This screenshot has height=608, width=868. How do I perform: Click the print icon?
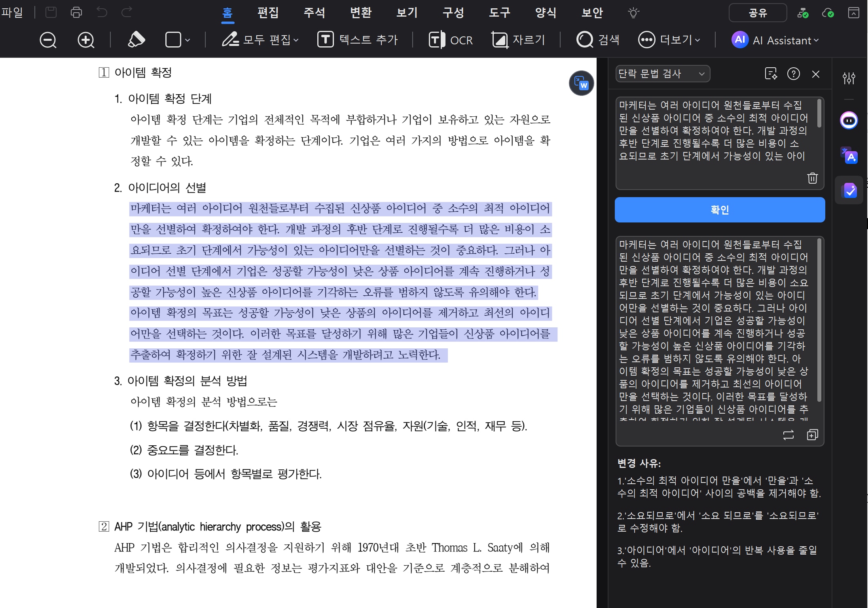(76, 13)
